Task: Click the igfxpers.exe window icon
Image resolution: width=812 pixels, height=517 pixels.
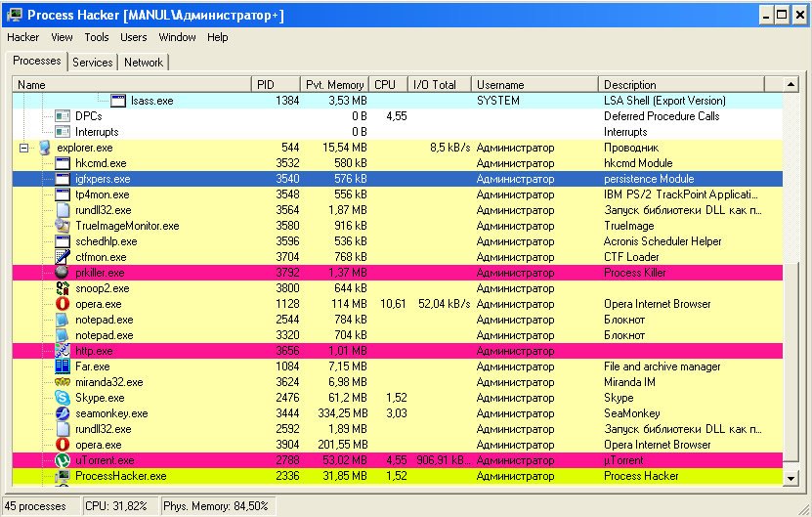Action: 63,179
